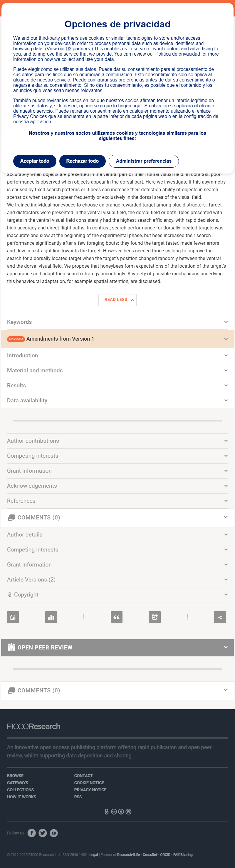Open Administrar preferencias options
The image size is (235, 868).
144,161
